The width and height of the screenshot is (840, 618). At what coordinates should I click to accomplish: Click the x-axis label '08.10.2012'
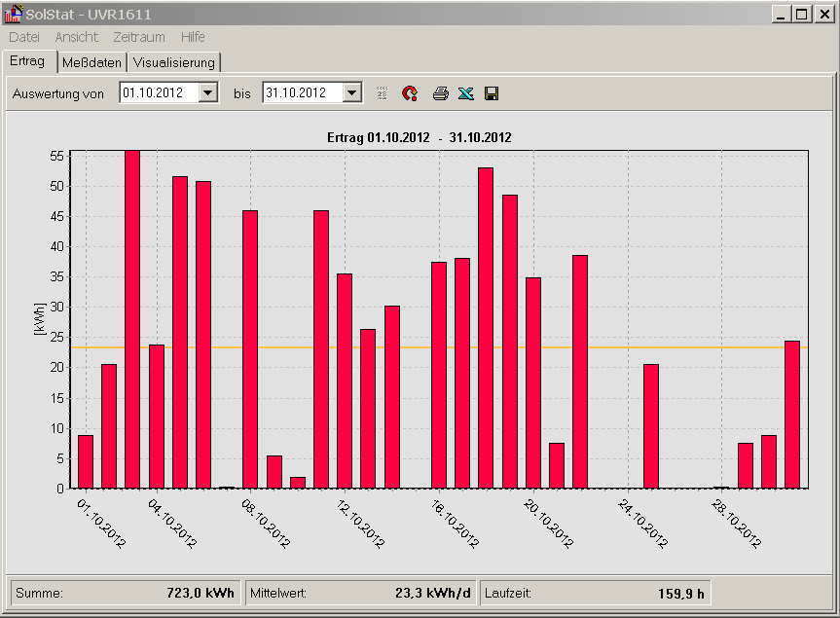click(x=266, y=524)
